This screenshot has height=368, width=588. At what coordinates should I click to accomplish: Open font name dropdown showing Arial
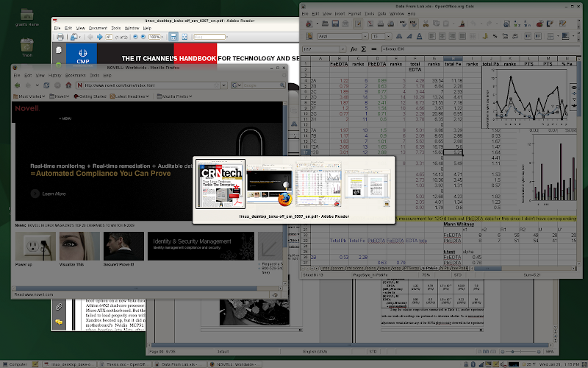pos(365,36)
